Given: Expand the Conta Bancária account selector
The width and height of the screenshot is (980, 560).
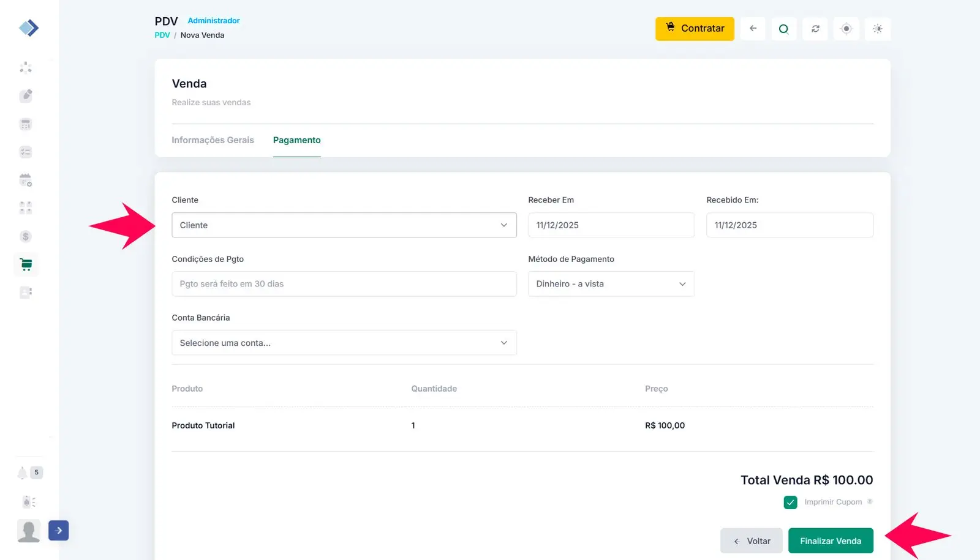Looking at the screenshot, I should tap(344, 343).
